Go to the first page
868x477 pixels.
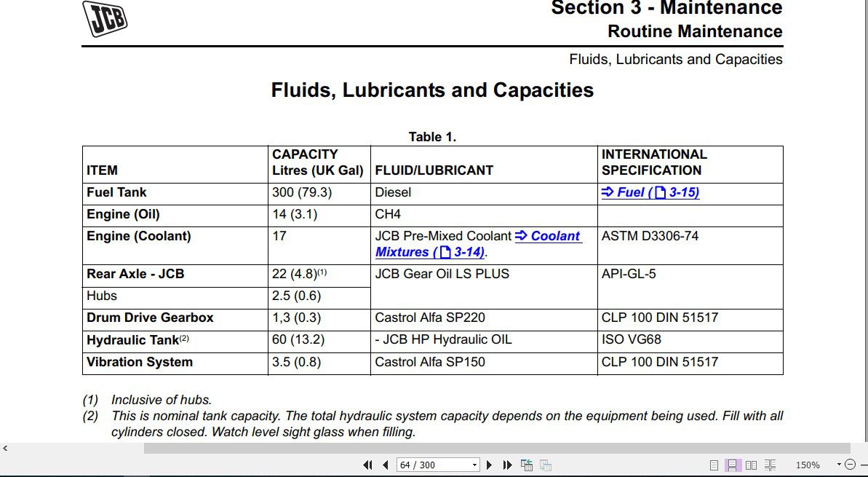pyautogui.click(x=367, y=465)
